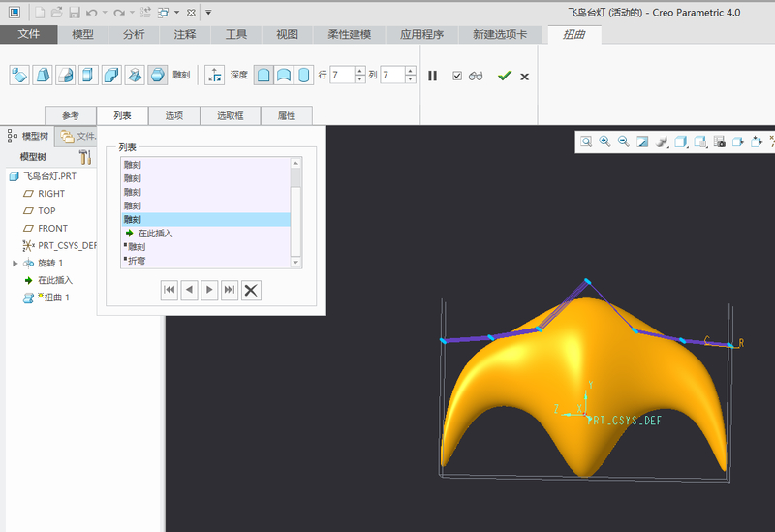This screenshot has width=775, height=532.
Task: Select the highlighted 雕刻 row in list
Action: pyautogui.click(x=206, y=220)
